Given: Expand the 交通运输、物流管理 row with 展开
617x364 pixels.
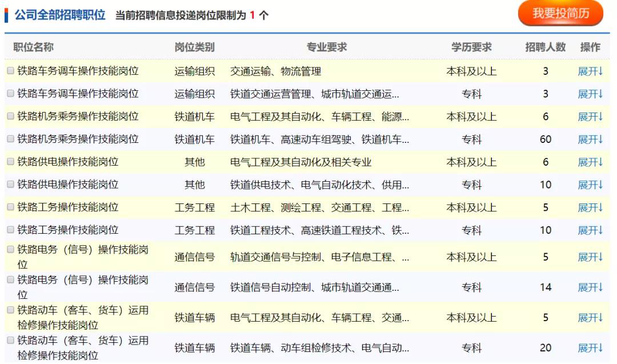Looking at the screenshot, I should [590, 71].
